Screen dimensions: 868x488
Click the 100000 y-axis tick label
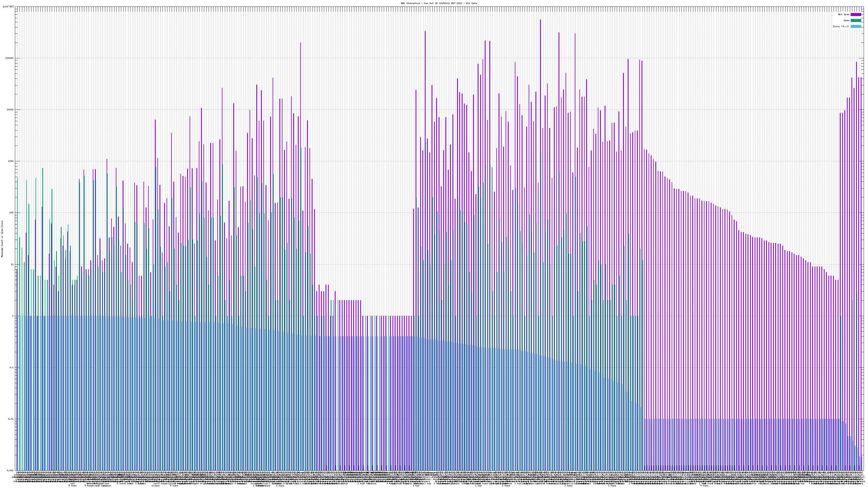(10, 58)
